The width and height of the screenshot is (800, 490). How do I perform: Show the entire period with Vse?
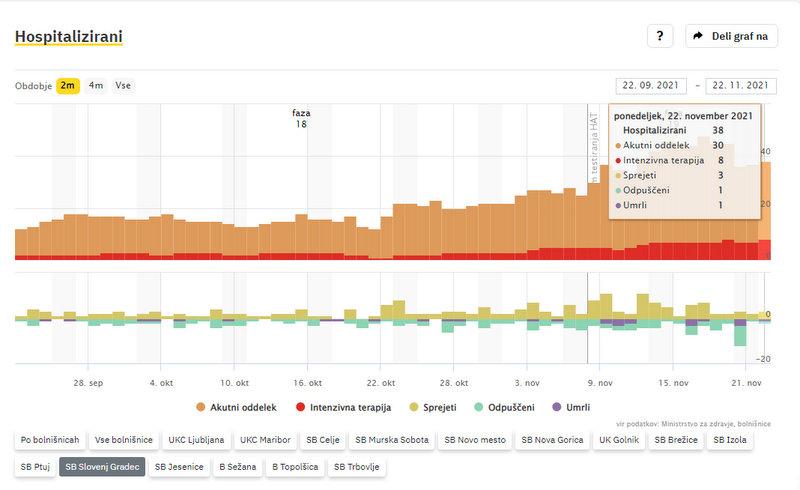pos(123,85)
